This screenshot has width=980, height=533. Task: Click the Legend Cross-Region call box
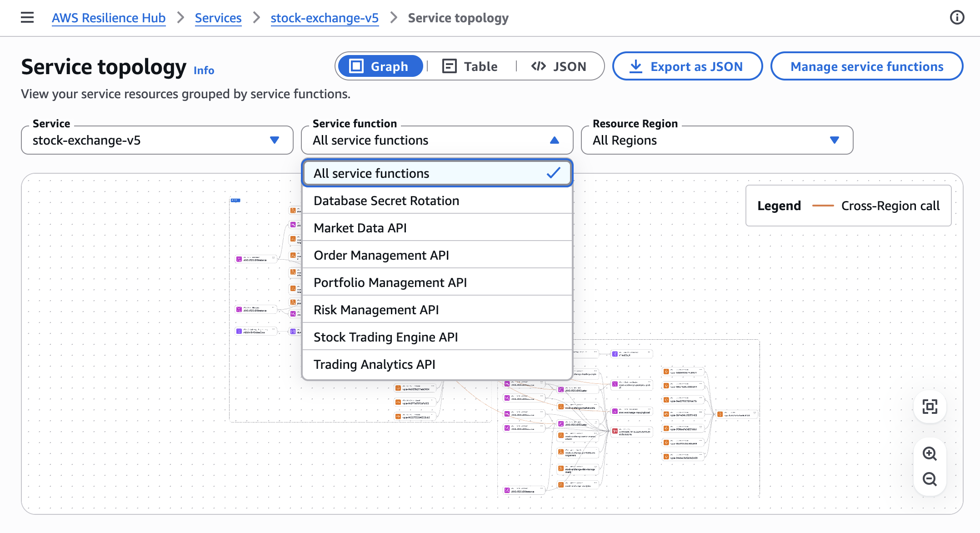848,206
